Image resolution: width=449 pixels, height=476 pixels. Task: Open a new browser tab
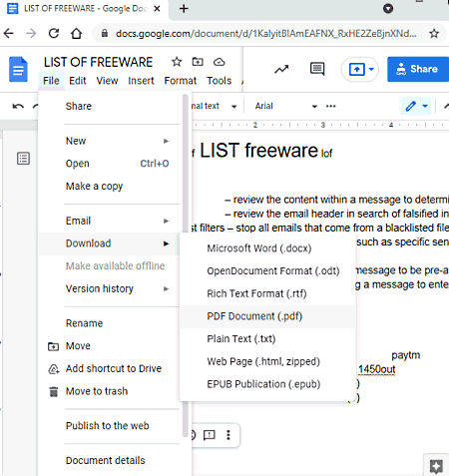coord(184,8)
